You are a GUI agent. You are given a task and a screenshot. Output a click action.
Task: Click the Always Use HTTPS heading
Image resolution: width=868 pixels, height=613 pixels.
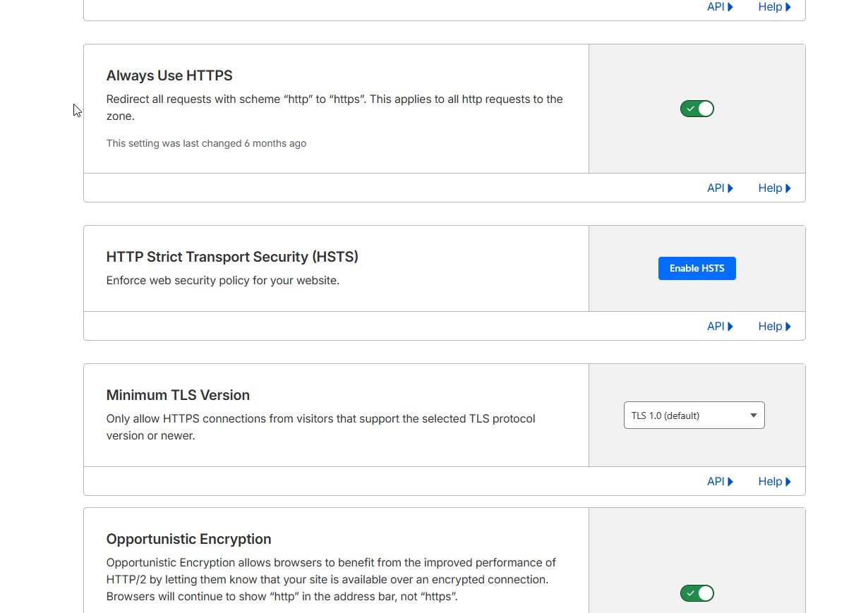169,75
